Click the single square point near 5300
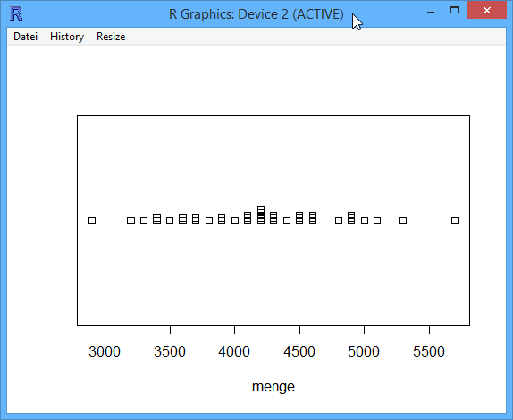The height and width of the screenshot is (420, 513). (403, 221)
